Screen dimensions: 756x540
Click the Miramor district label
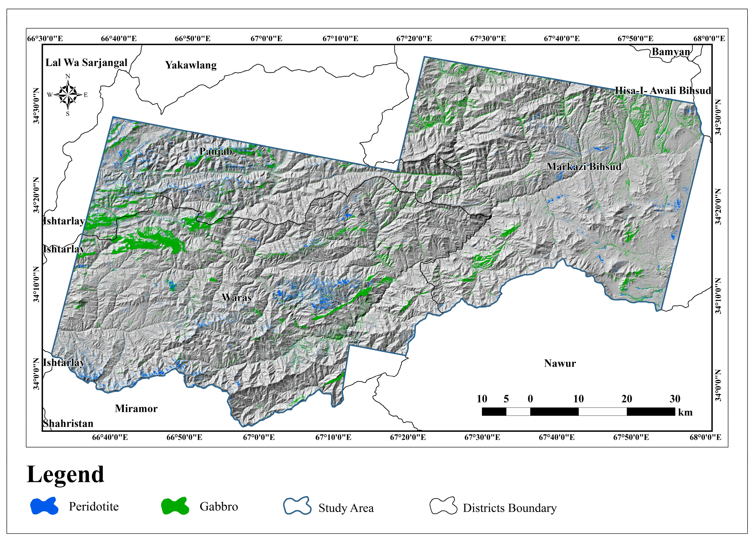[136, 408]
